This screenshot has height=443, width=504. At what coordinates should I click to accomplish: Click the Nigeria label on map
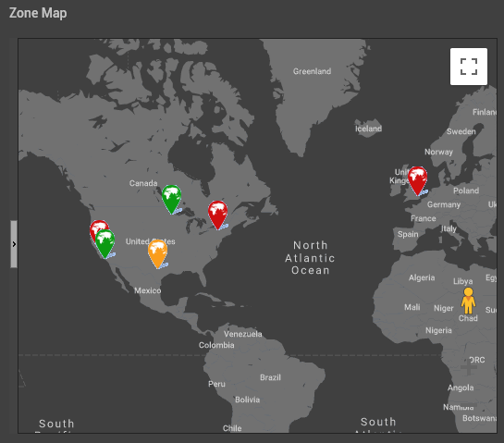[438, 330]
